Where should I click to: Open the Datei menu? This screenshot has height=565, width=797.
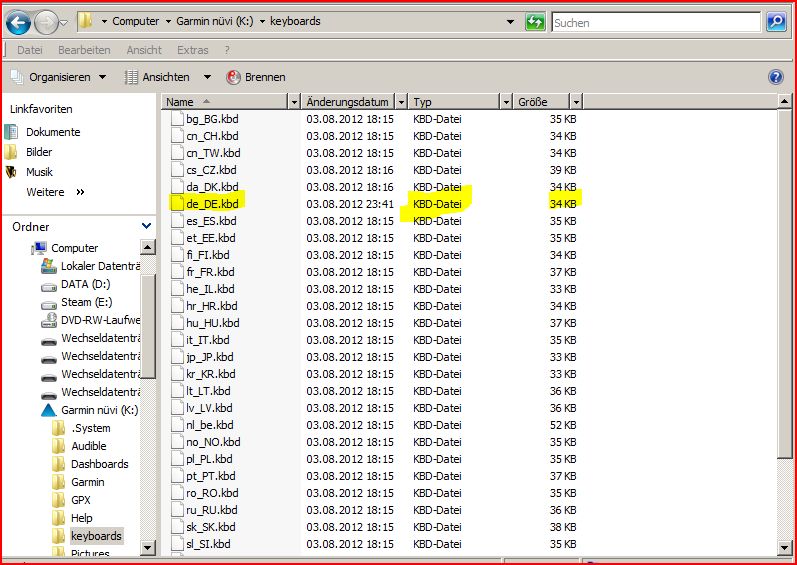coord(29,50)
